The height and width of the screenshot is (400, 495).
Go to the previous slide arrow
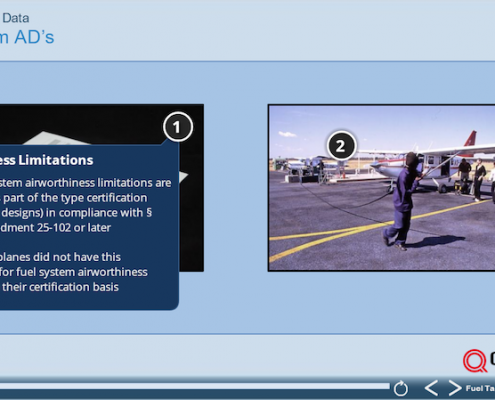431,388
